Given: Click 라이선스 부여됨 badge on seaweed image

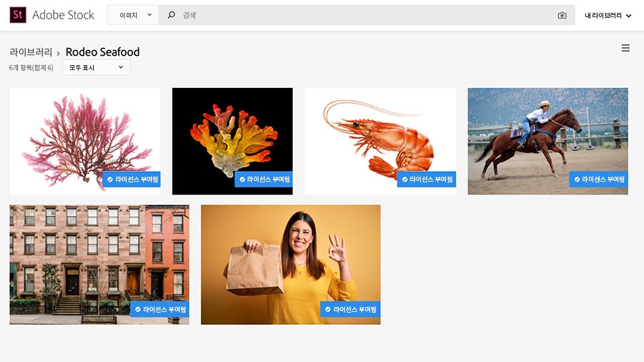Looking at the screenshot, I should [x=132, y=180].
